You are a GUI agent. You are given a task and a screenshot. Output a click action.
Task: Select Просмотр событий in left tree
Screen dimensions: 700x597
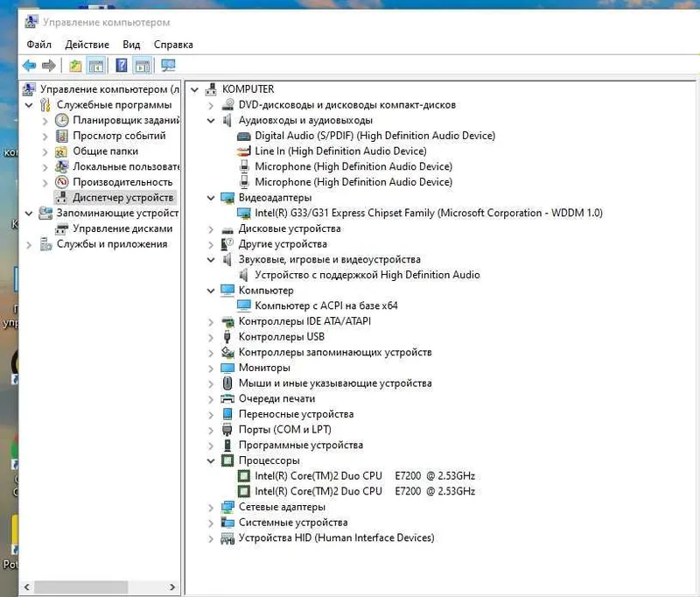pyautogui.click(x=119, y=136)
